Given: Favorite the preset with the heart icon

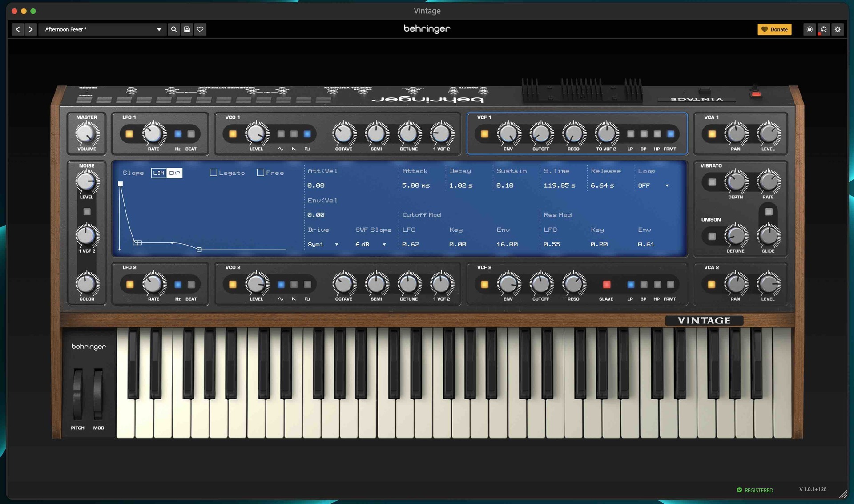Looking at the screenshot, I should [200, 29].
